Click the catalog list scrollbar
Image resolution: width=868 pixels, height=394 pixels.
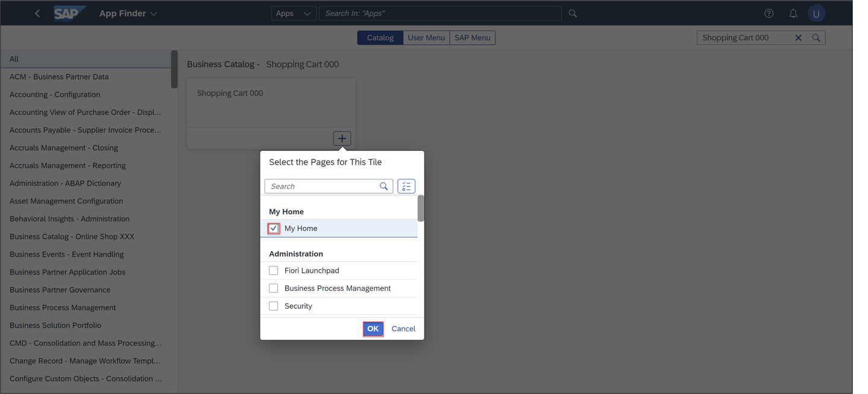coord(174,69)
